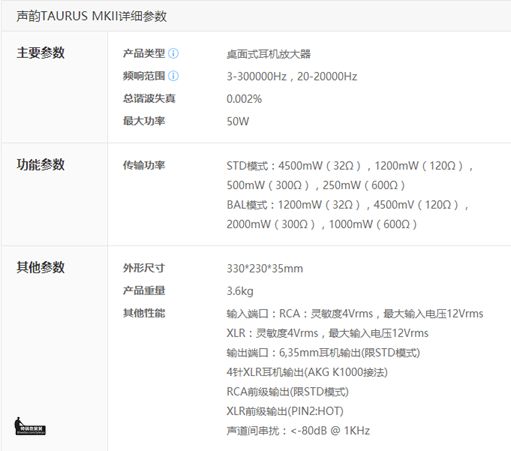The image size is (511, 451).
Task: Click the RCA前级输出 line
Action: click(x=288, y=392)
